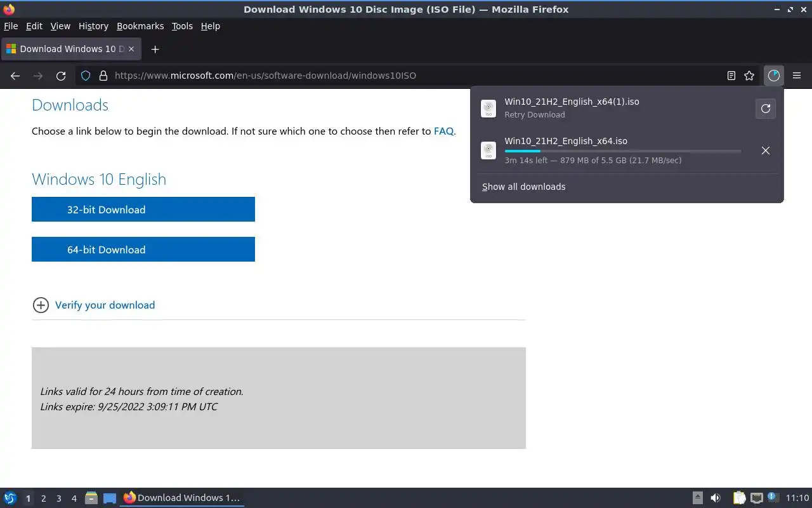Click the Win10_21H2_English_x64(1).iso file name
Viewport: 812px width, 508px height.
(572, 102)
